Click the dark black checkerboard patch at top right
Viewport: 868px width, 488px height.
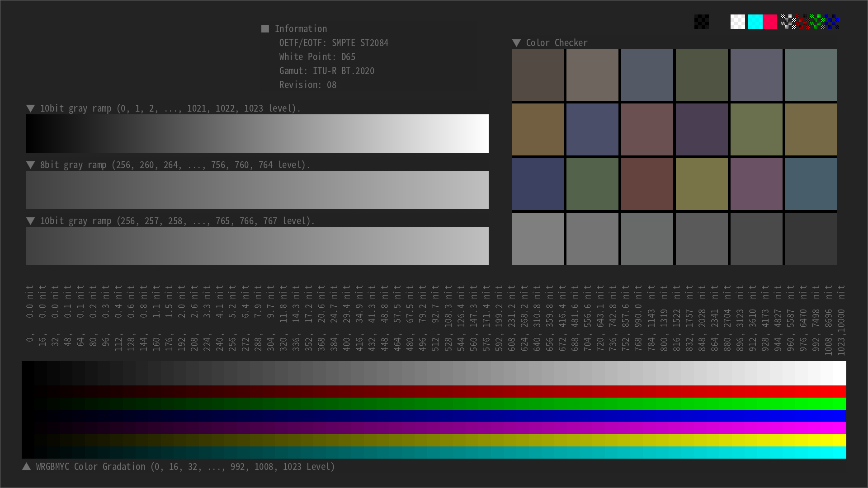(x=702, y=22)
